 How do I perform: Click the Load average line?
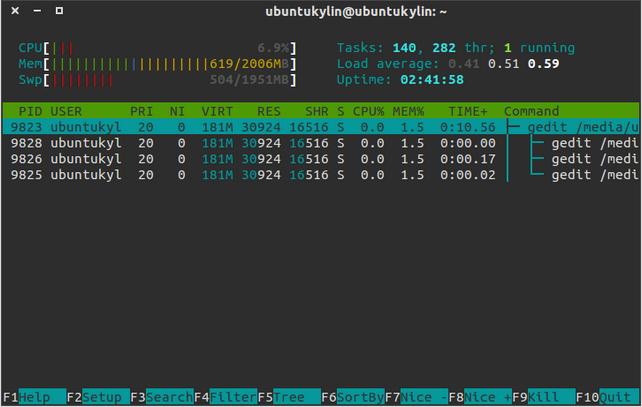click(448, 64)
